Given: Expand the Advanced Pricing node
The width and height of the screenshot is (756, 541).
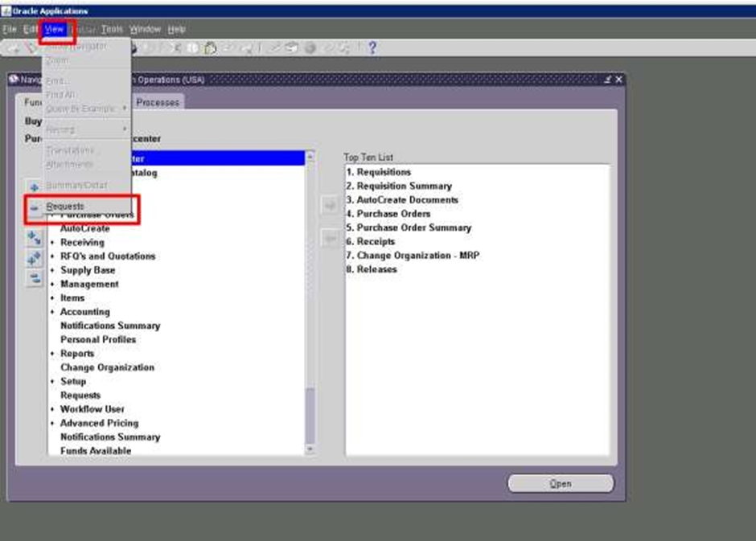Looking at the screenshot, I should tap(52, 424).
